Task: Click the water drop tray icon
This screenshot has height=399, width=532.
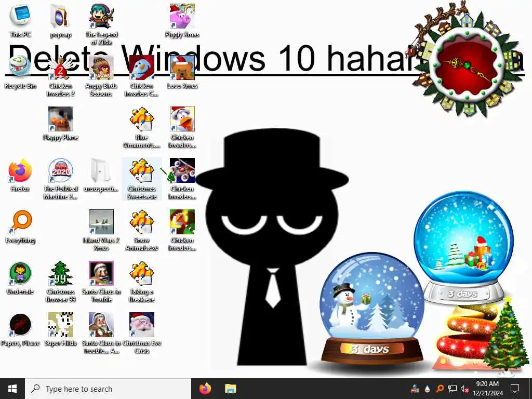Action: (x=427, y=389)
